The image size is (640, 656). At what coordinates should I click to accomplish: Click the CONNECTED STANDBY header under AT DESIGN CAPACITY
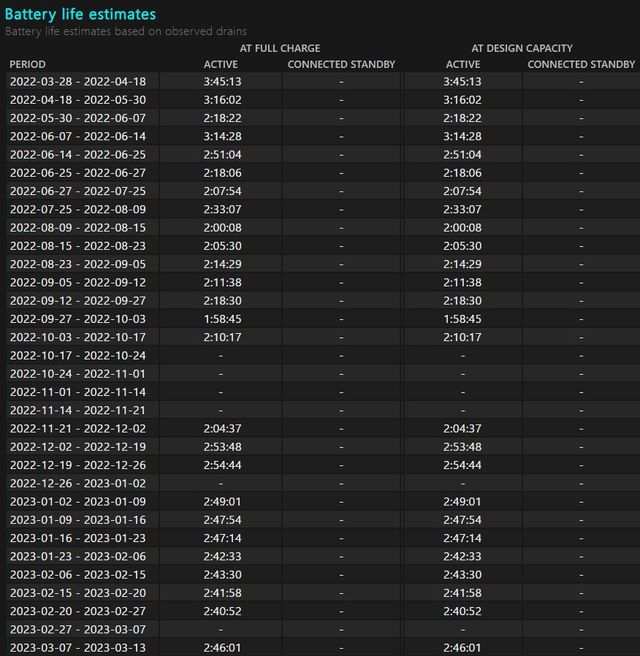[581, 65]
